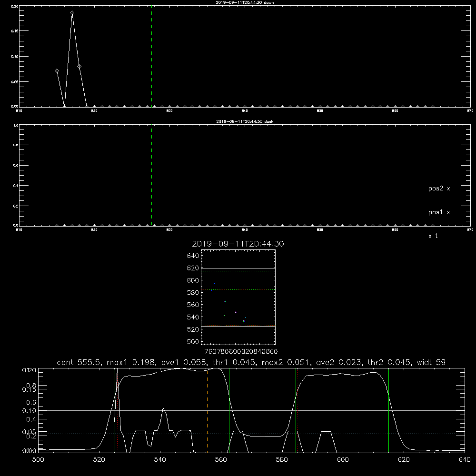Click the '600' y-axis label of the center image
476x476 pixels.
[193, 280]
